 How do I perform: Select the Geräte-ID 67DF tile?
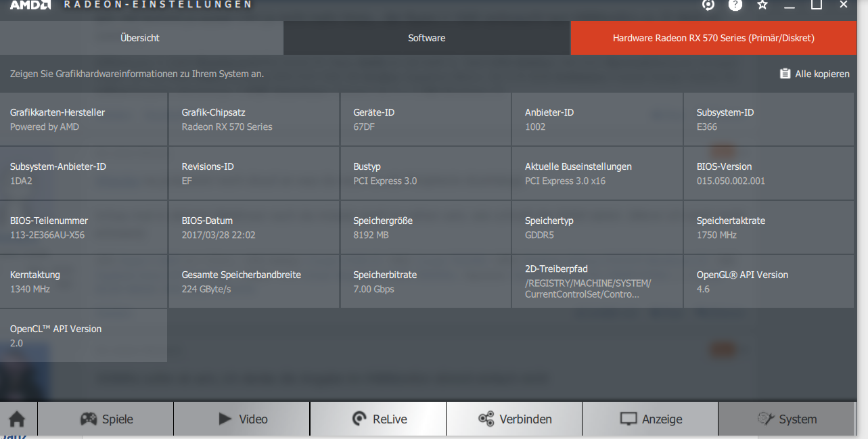pyautogui.click(x=426, y=119)
